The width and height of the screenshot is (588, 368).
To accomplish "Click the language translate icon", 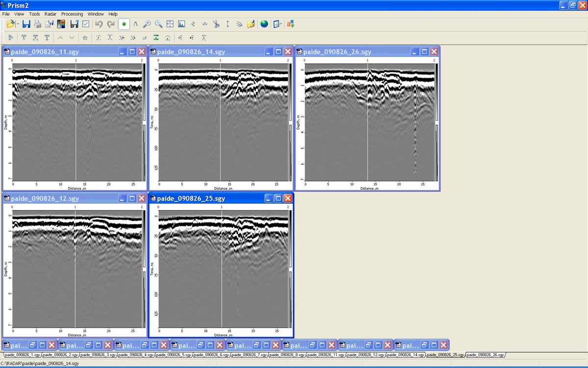I will click(x=290, y=24).
